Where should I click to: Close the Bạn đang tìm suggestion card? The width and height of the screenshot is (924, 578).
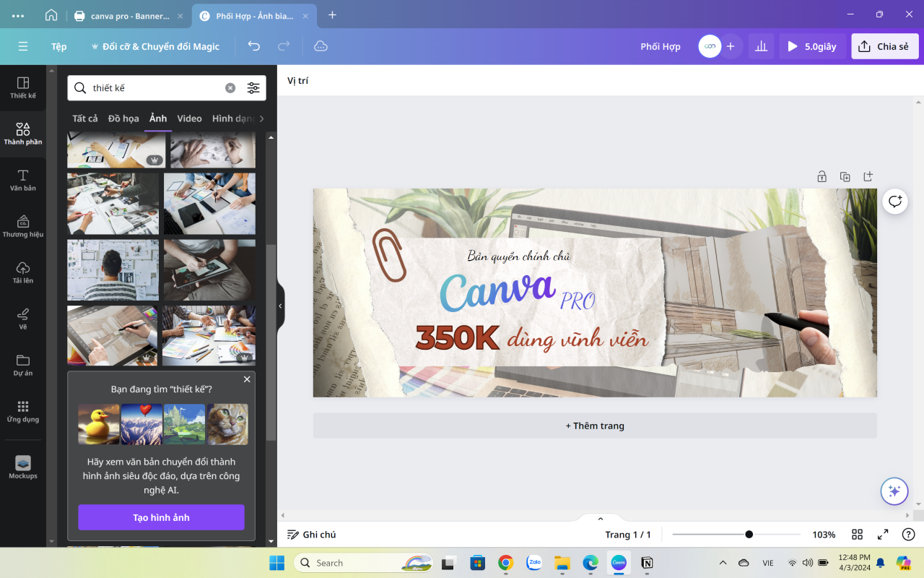tap(247, 379)
